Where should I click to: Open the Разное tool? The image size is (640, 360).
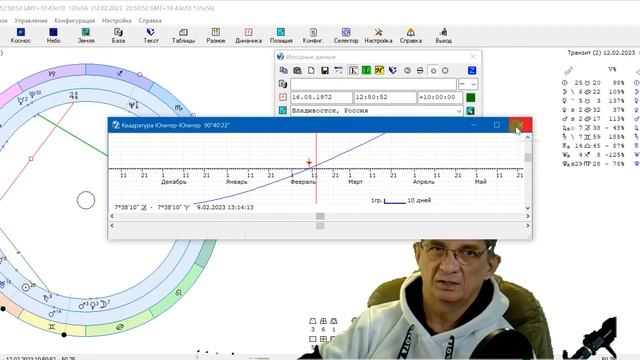[x=216, y=36]
